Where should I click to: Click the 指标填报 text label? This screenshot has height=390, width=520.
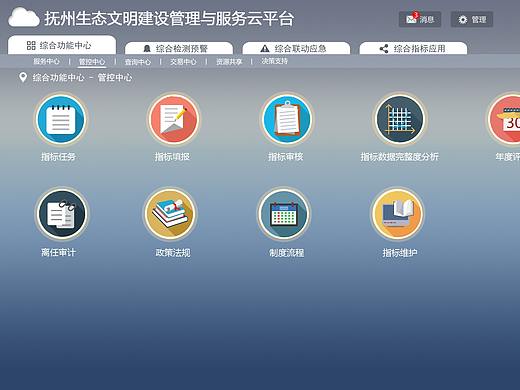[x=172, y=157]
